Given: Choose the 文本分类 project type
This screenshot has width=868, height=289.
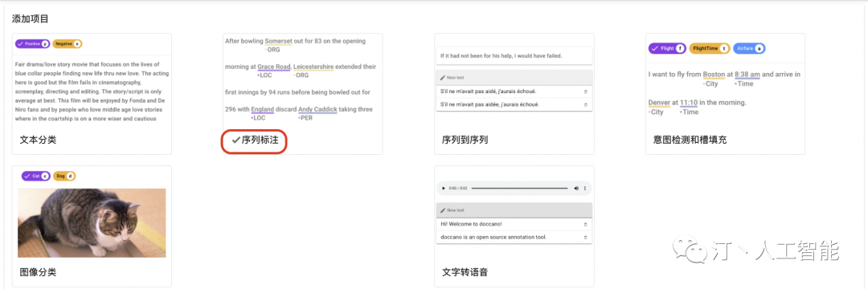Looking at the screenshot, I should 92,94.
